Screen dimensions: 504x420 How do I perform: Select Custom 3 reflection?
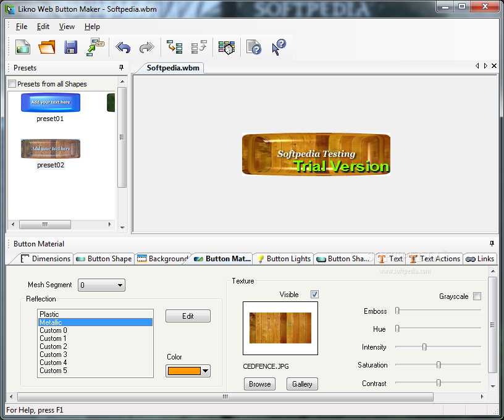point(96,355)
